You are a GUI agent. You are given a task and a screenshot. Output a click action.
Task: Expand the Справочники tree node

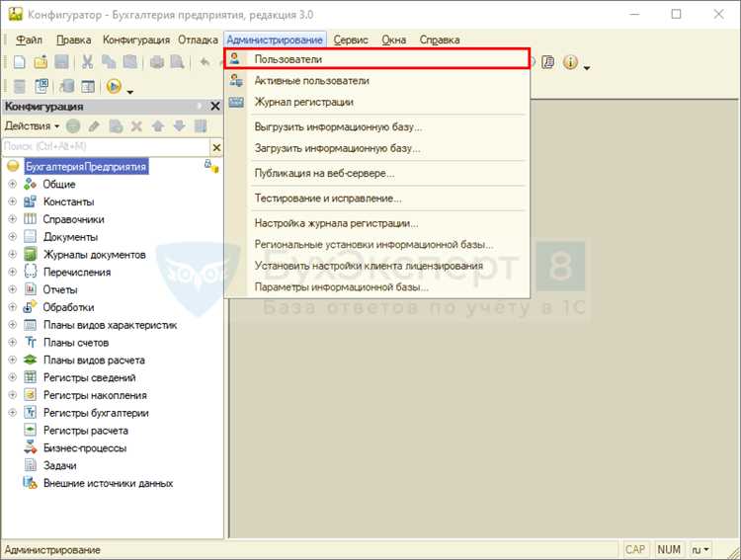(13, 219)
